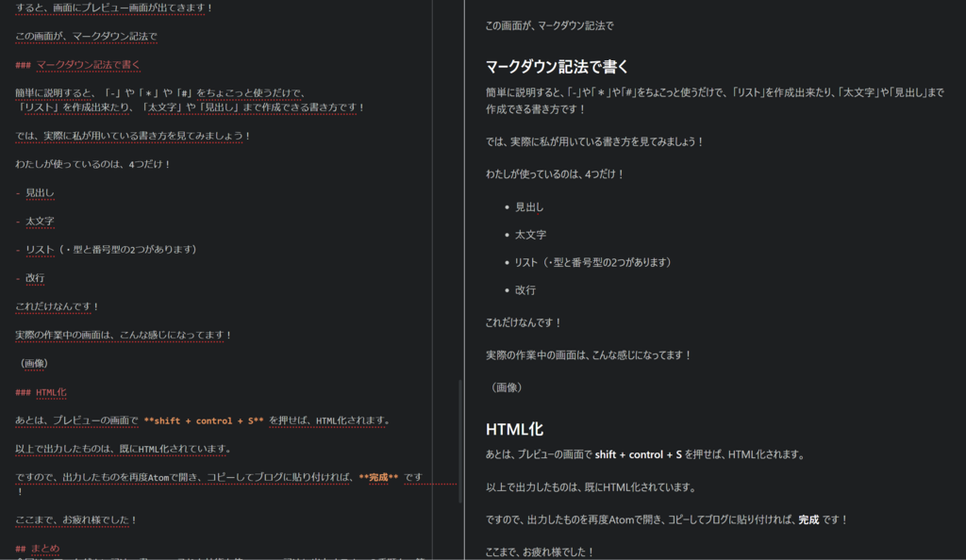Click the editor pane vertical scrollbar thumb

click(x=460, y=441)
